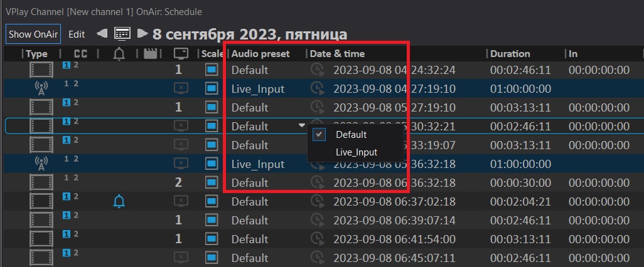This screenshot has height=267, width=644.
Task: Click the clock icon in the 06:37:02:18 row
Action: click(x=317, y=201)
